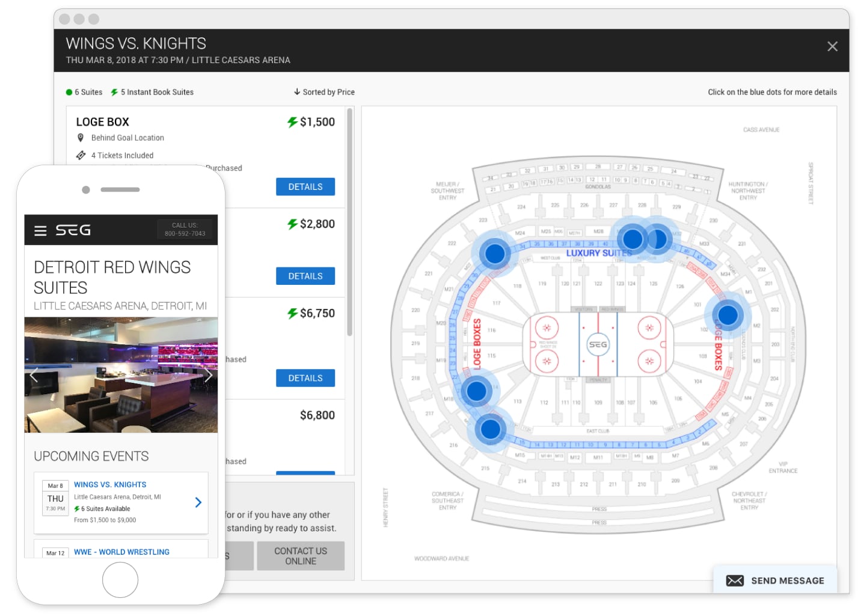Open the hamburger menu on mobile
This screenshot has width=858, height=616.
point(40,231)
